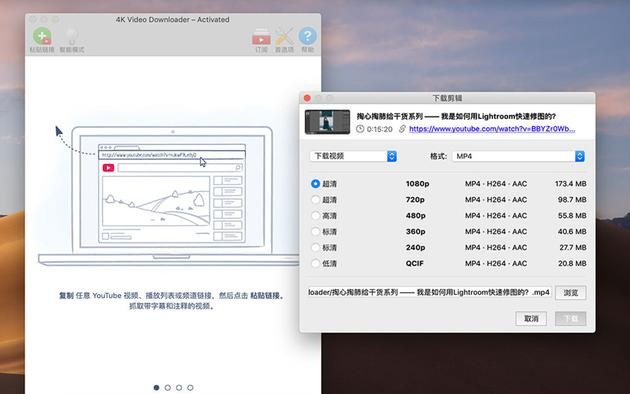Open the Download Video (下载视频) dropdown
This screenshot has height=394, width=630.
[x=353, y=156]
